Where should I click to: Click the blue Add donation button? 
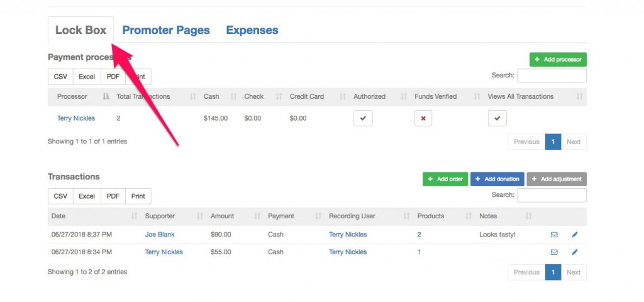[497, 179]
